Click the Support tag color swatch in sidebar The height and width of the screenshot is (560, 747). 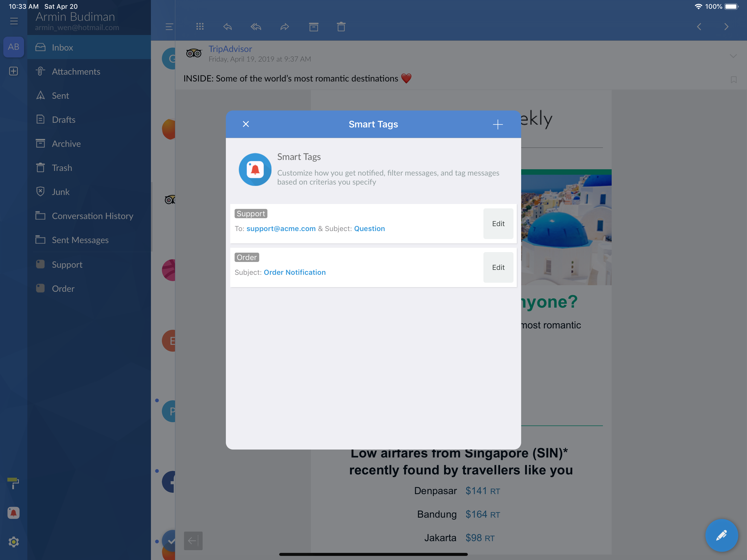tap(40, 264)
